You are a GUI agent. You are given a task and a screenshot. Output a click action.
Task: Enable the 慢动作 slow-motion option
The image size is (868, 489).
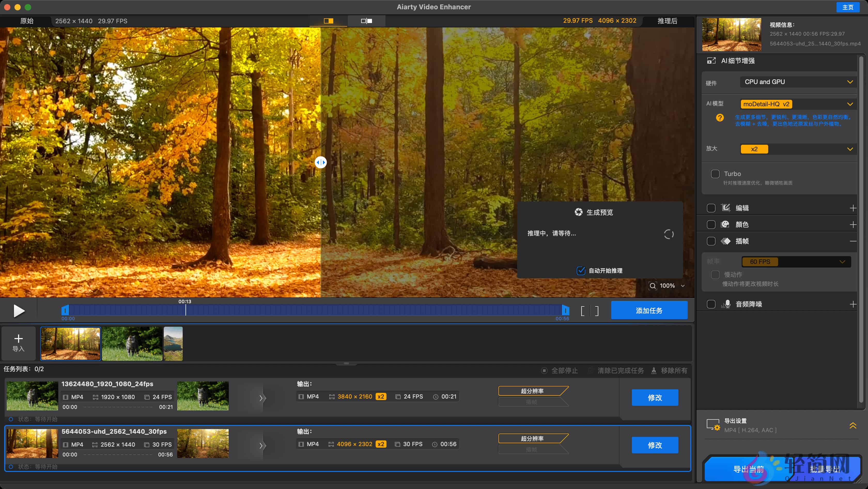pyautogui.click(x=715, y=275)
